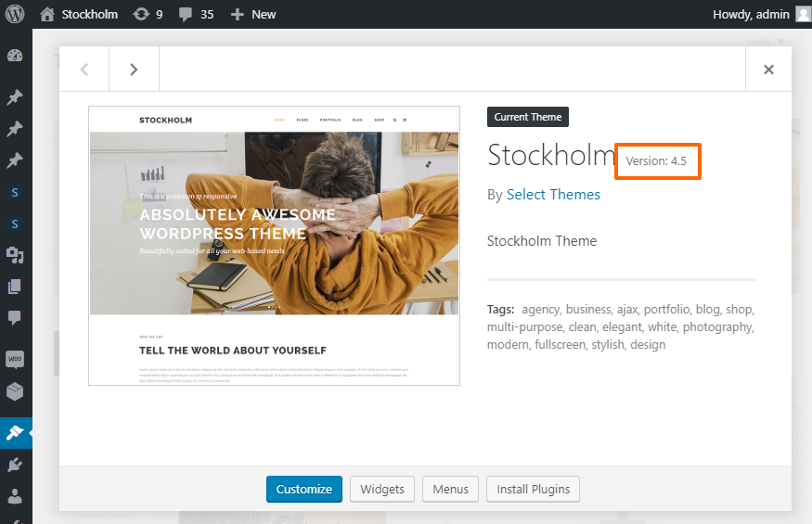Open the Media sidebar icon
This screenshot has height=524, width=812.
[15, 255]
